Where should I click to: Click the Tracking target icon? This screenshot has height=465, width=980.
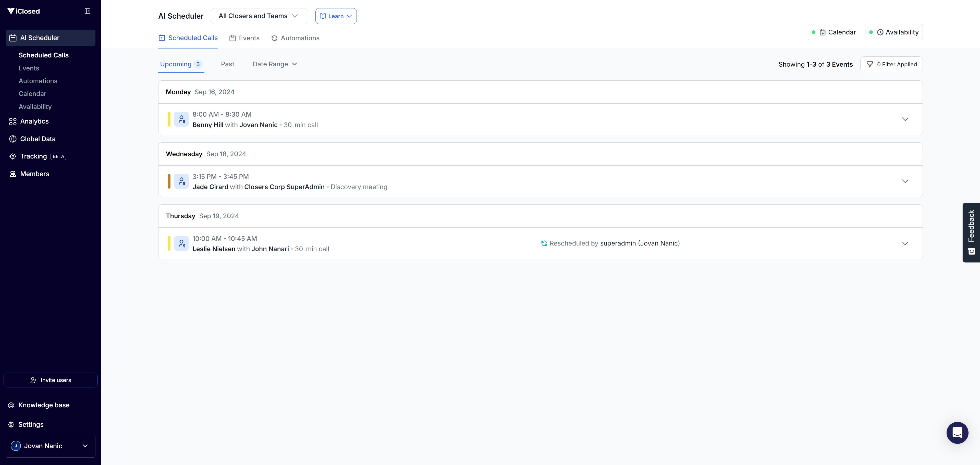pyautogui.click(x=13, y=156)
